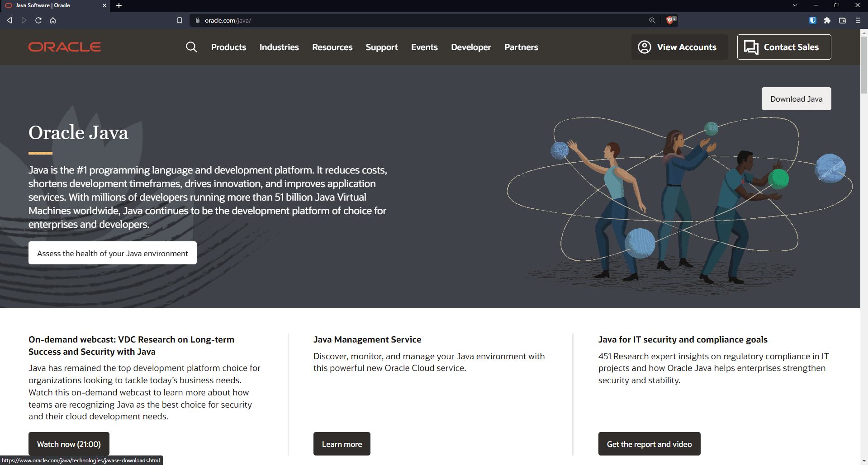Bookmark this page with bookmark icon
This screenshot has height=465, width=868.
[180, 20]
